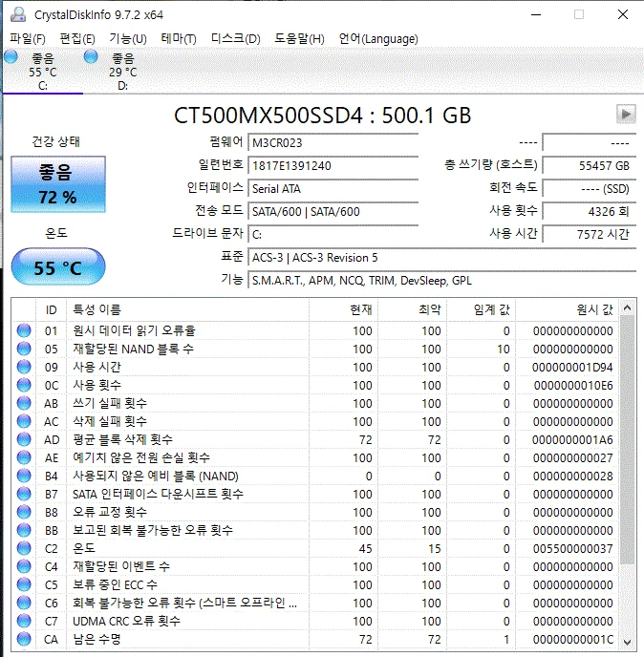This screenshot has width=644, height=657.
Task: Click the SMART list scroll down arrow
Action: 627,642
